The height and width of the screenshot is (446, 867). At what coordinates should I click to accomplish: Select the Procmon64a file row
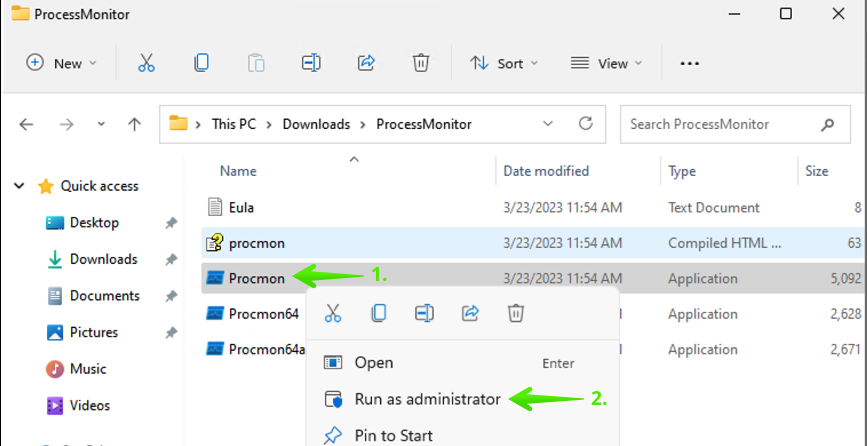pyautogui.click(x=255, y=349)
